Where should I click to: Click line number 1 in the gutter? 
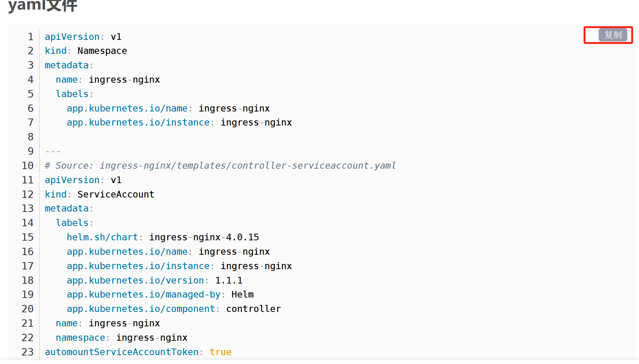[31, 37]
